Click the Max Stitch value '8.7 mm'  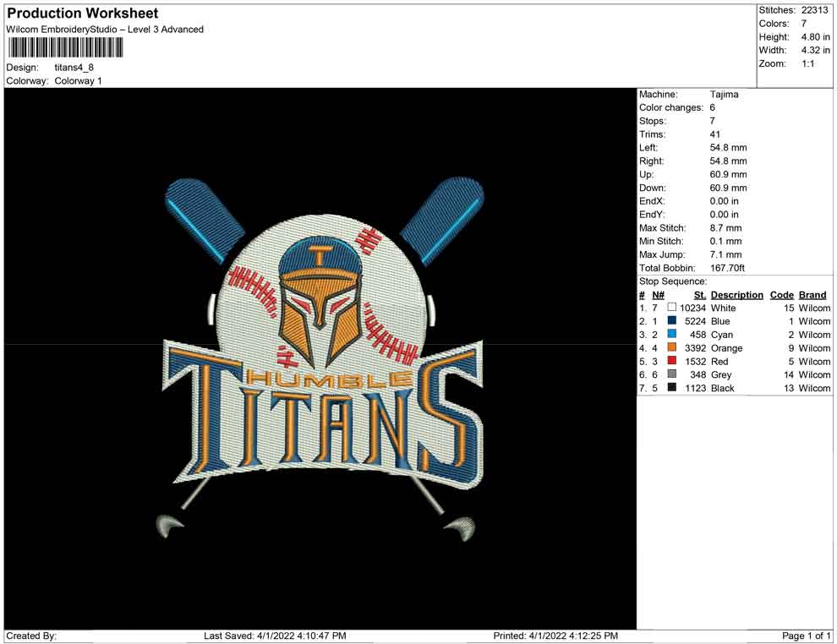(726, 228)
